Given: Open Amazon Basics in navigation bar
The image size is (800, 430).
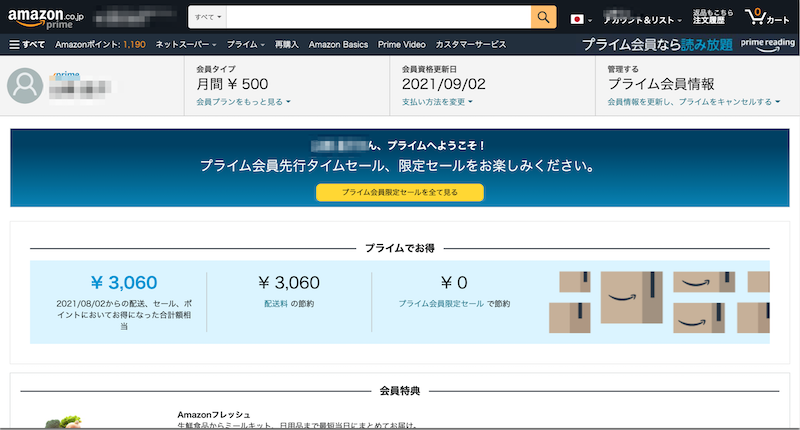Looking at the screenshot, I should tap(338, 44).
